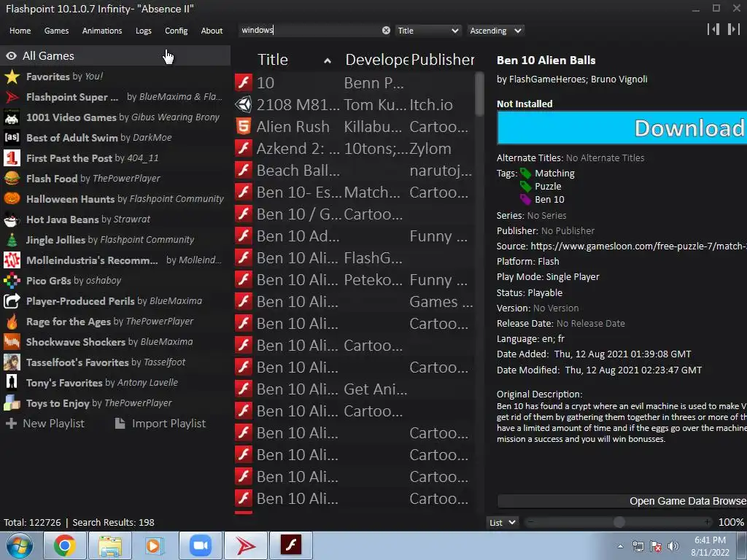The width and height of the screenshot is (747, 560).
Task: Open Windows Start button
Action: 19,545
